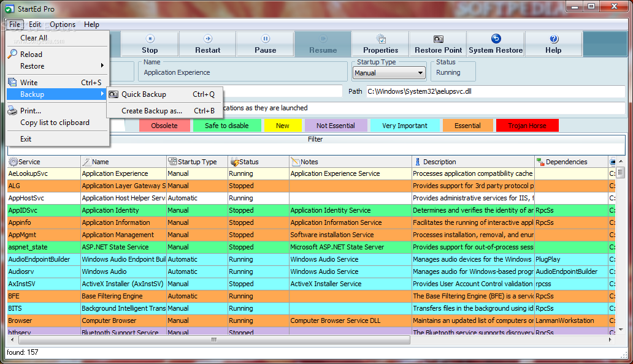Select the AppIDSvc service row
Viewport: 633px width, 364px height.
tap(312, 210)
